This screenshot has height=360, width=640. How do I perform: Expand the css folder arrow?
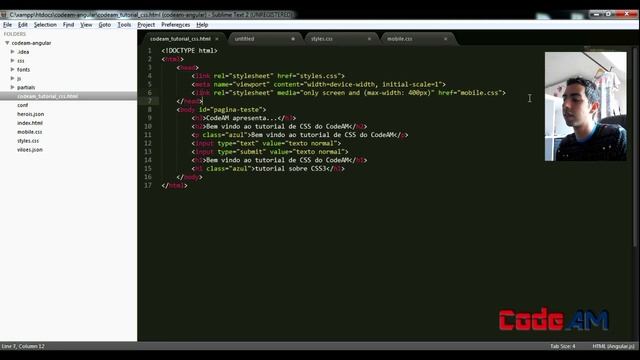point(12,60)
